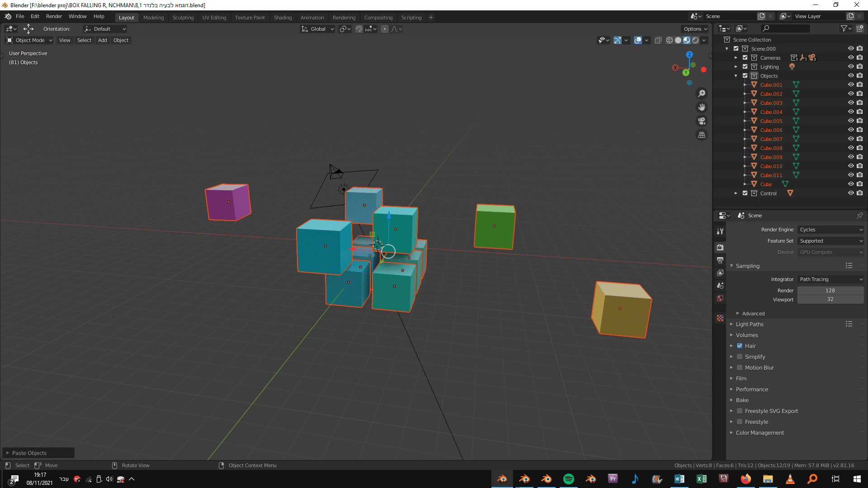The image size is (868, 488).
Task: Hide Cube.005 with its eye icon
Action: 850,121
